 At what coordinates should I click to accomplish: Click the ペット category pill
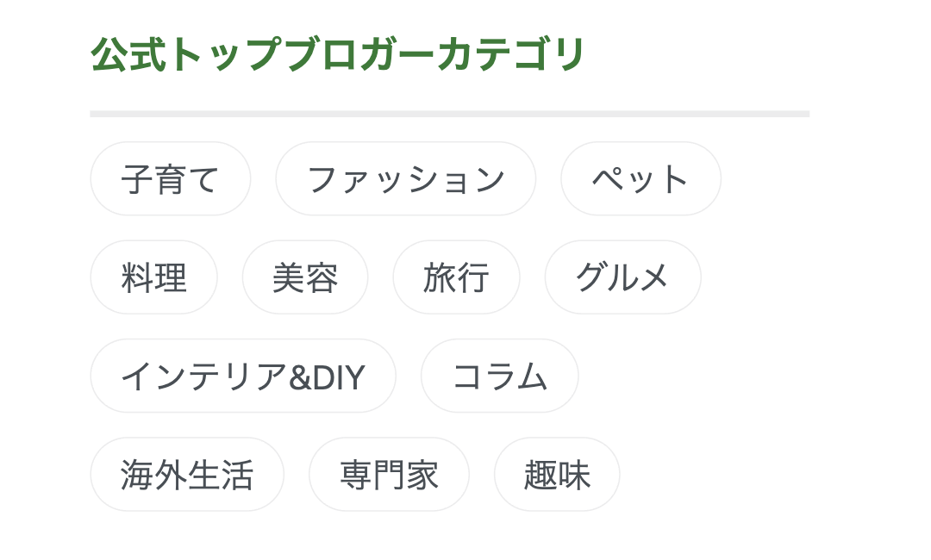(640, 179)
